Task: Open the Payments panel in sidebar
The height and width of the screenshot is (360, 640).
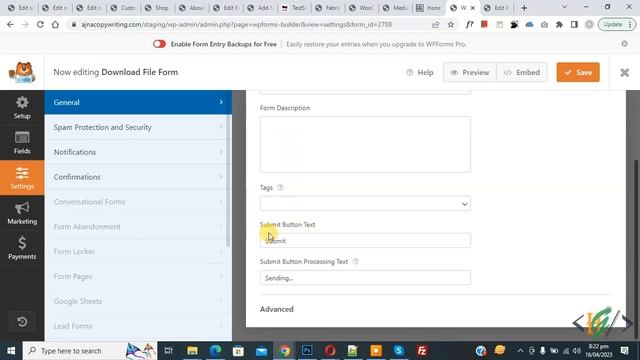Action: pyautogui.click(x=22, y=248)
